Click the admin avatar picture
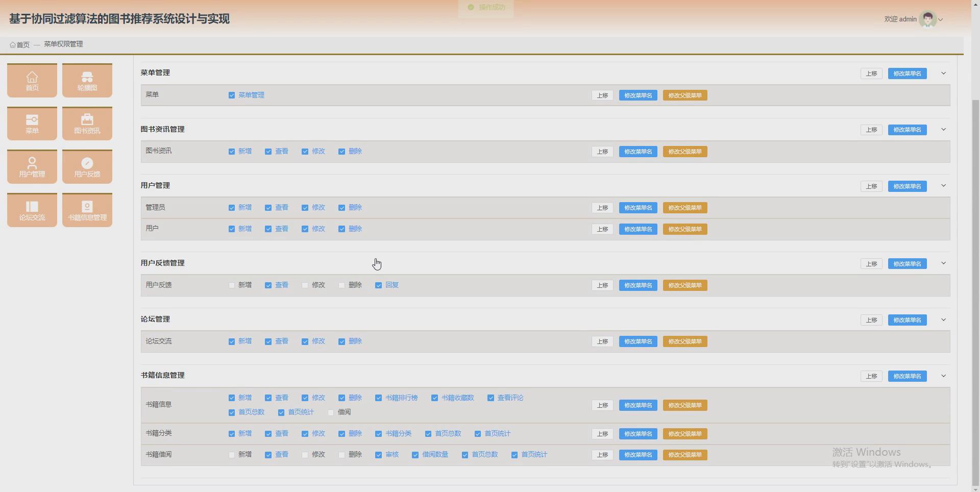 click(927, 19)
